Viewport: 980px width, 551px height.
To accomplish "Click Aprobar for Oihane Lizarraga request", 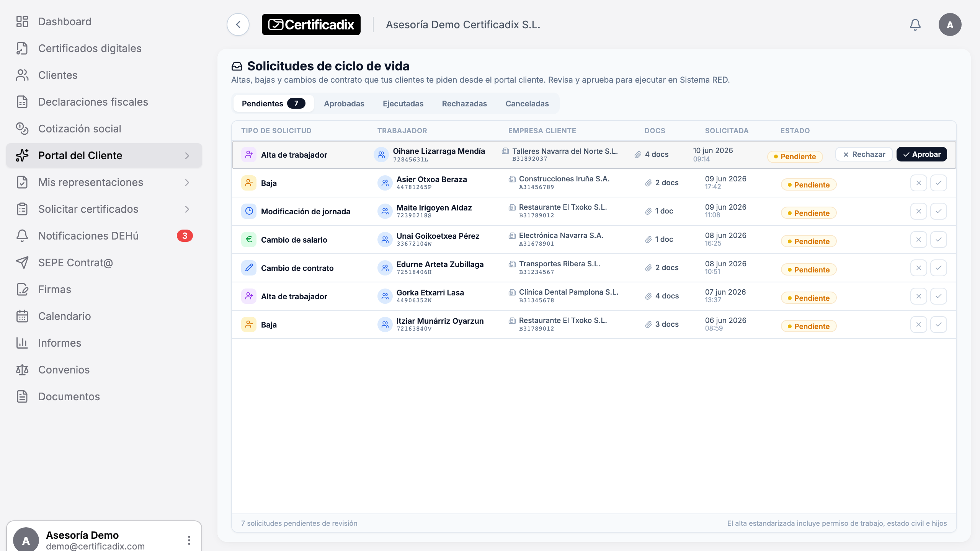I will pyautogui.click(x=922, y=154).
